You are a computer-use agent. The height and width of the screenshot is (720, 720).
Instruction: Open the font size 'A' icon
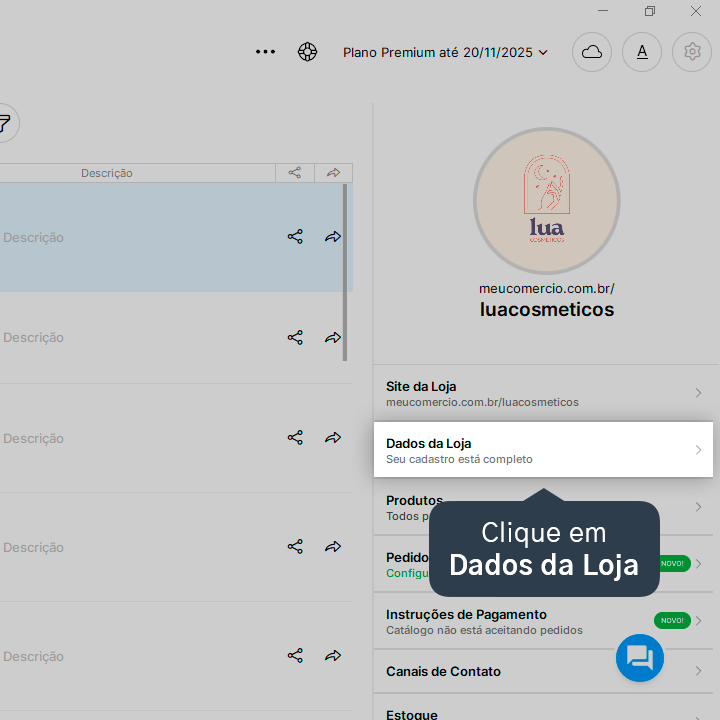coord(641,52)
